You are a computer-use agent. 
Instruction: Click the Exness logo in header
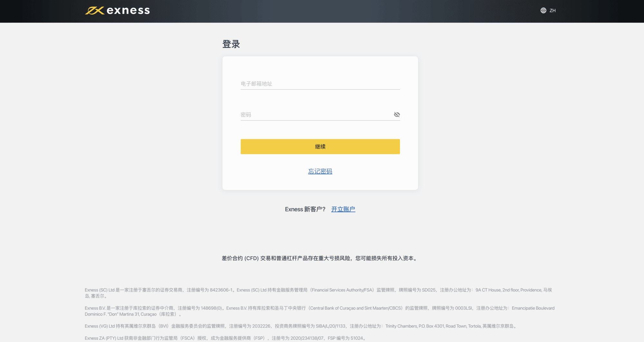point(117,11)
